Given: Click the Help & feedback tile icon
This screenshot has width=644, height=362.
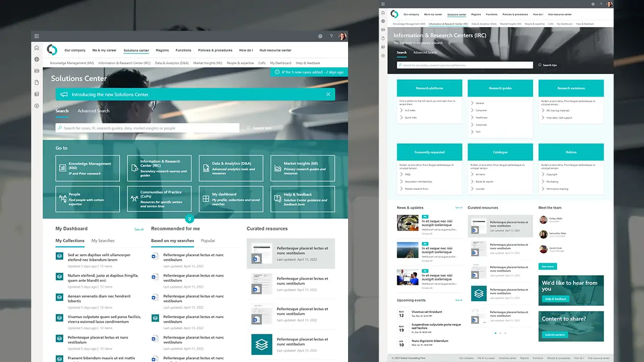Looking at the screenshot, I should 278,198.
